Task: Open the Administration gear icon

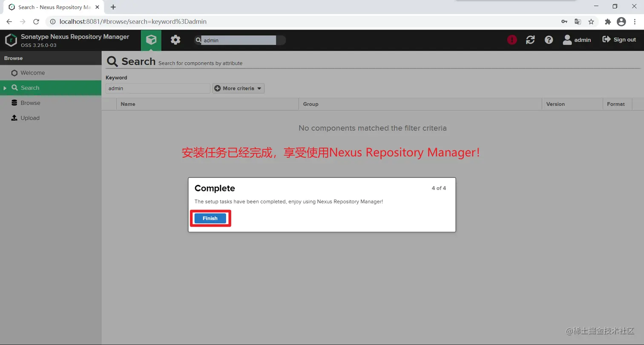Action: 175,40
